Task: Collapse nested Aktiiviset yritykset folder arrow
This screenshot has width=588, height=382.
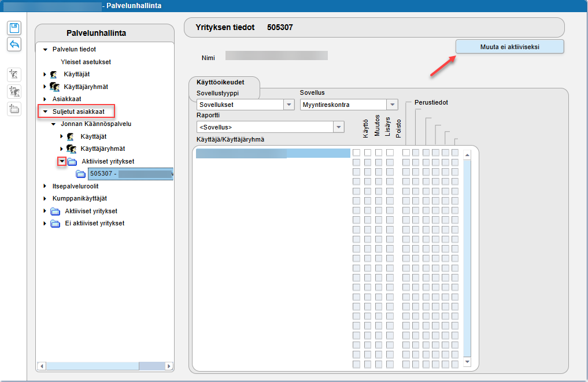Action: pyautogui.click(x=62, y=162)
